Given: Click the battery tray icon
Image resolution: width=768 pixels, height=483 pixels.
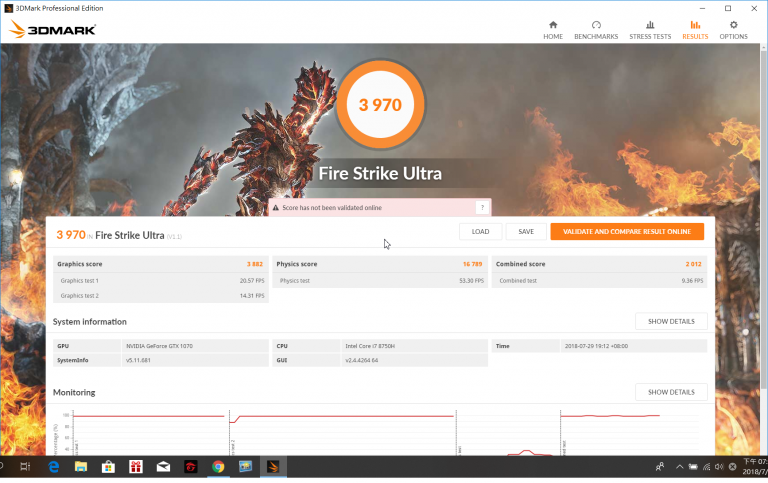Looking at the screenshot, I should click(x=693, y=467).
